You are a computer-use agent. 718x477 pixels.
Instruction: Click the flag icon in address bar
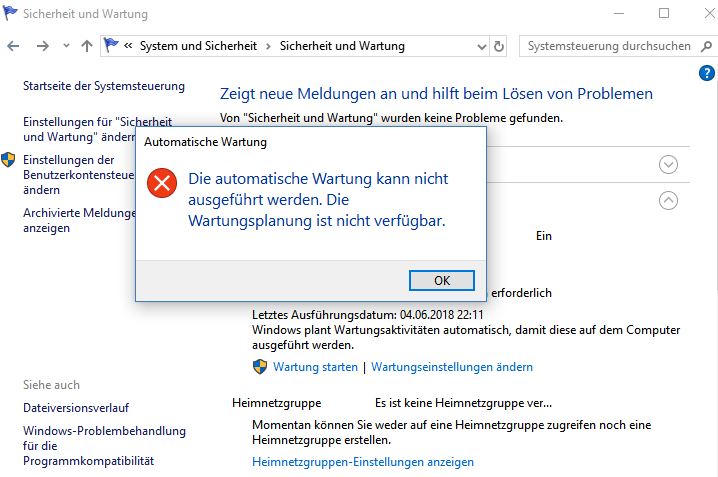(111, 45)
